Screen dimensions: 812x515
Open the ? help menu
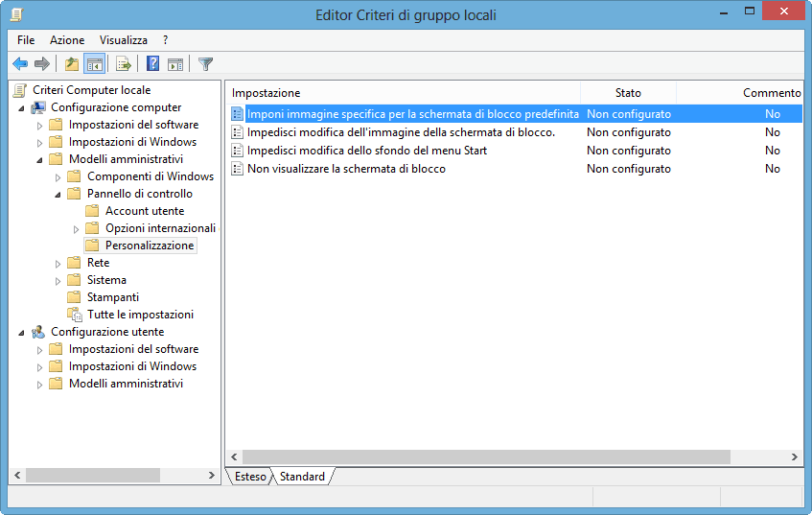pyautogui.click(x=165, y=40)
